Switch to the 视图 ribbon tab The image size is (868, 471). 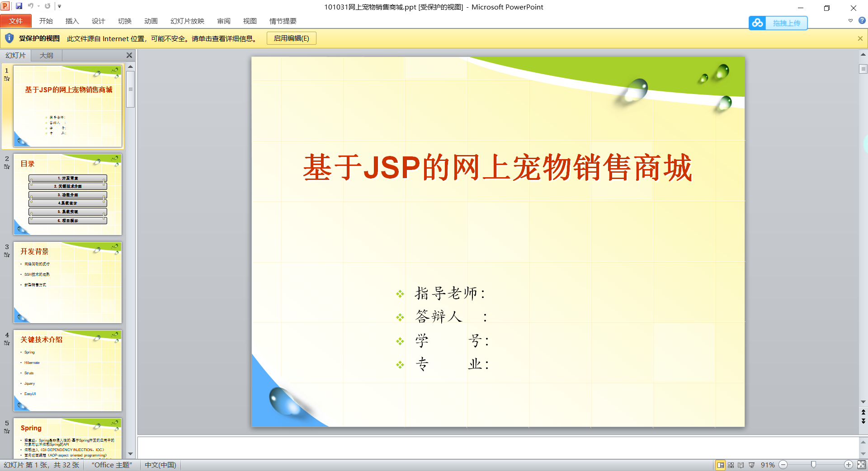click(250, 21)
